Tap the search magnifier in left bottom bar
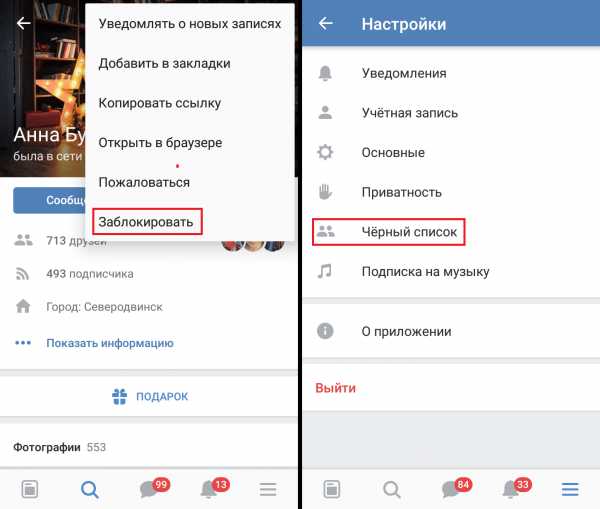 pos(90,489)
